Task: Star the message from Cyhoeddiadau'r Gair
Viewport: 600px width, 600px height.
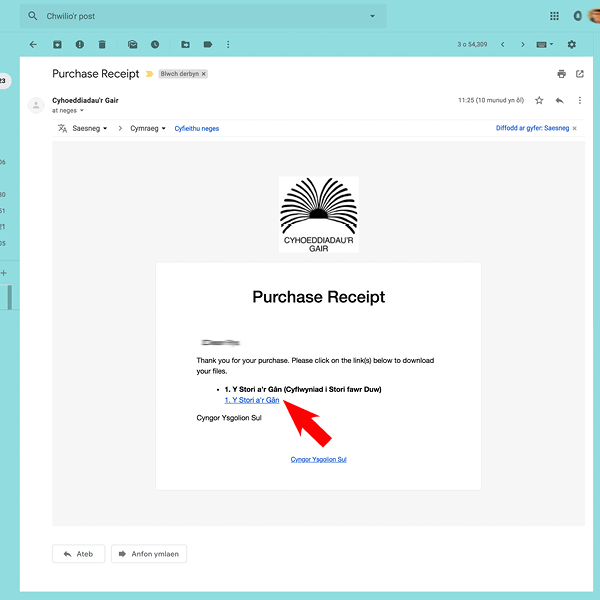Action: tap(539, 100)
